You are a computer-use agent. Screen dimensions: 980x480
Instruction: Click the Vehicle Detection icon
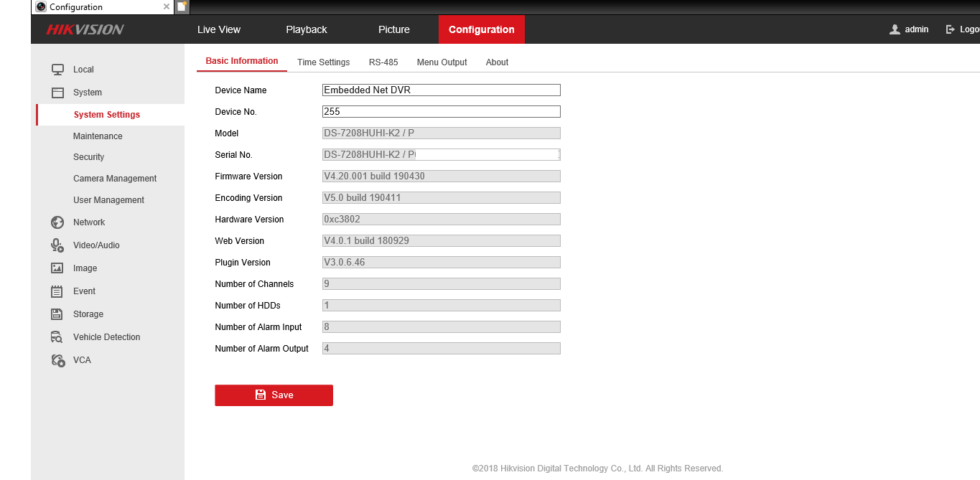coord(57,337)
